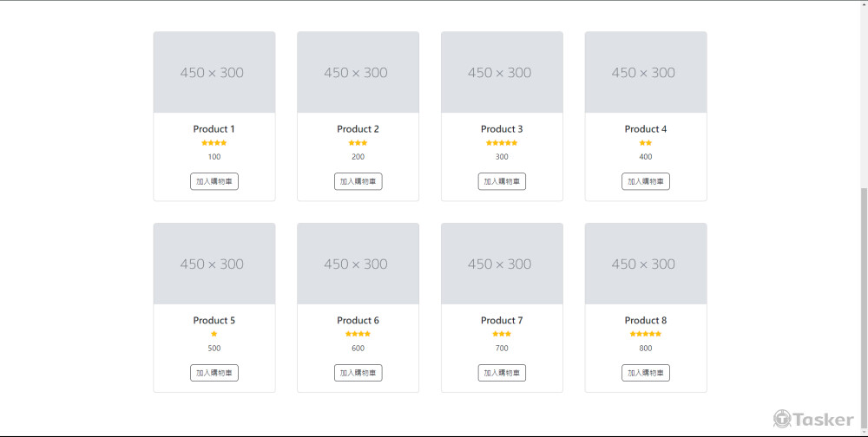Add Product 5 to the cart

(x=214, y=373)
